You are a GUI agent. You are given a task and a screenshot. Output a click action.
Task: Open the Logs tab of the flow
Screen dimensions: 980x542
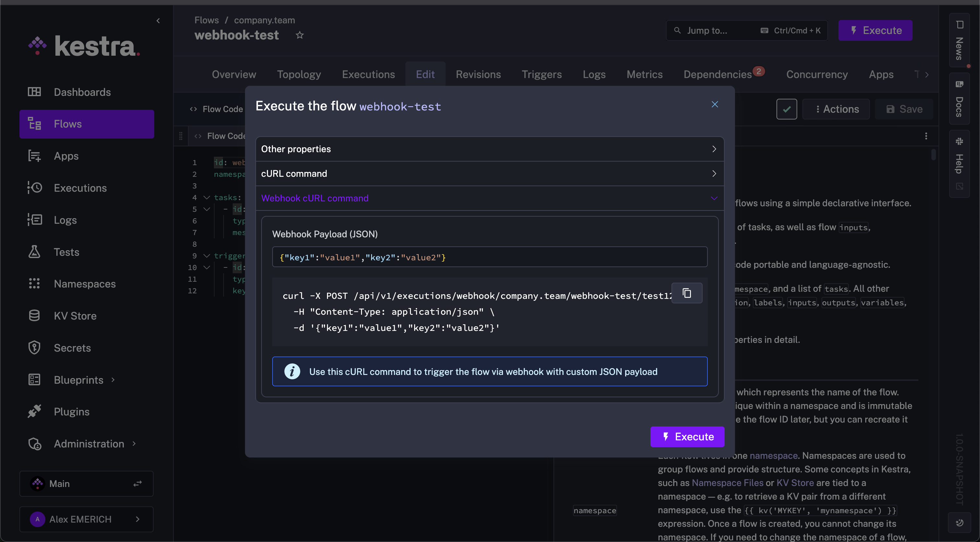click(x=594, y=74)
